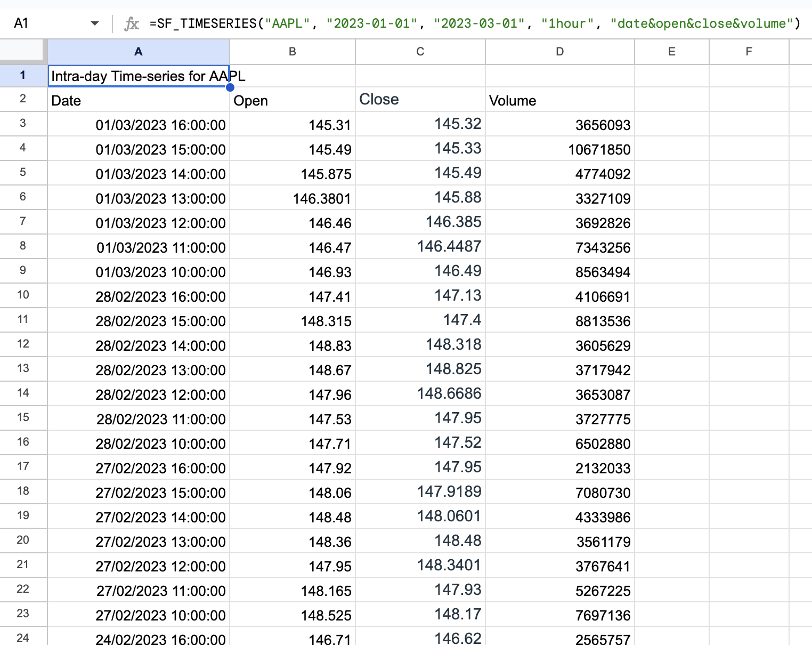Click date cell '01/03/2023 16:00:00'
The height and width of the screenshot is (645, 812).
point(139,124)
